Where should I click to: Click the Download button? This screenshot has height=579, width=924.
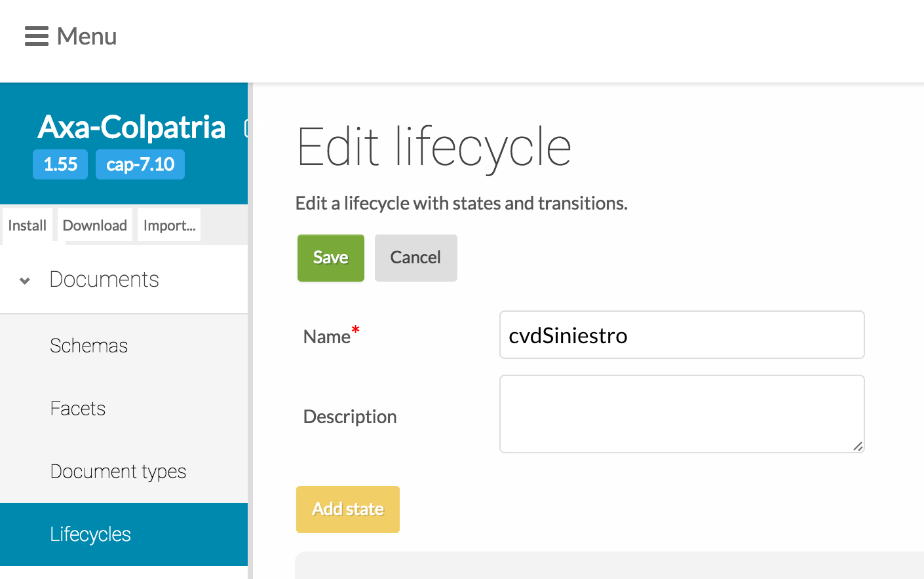[x=95, y=225]
